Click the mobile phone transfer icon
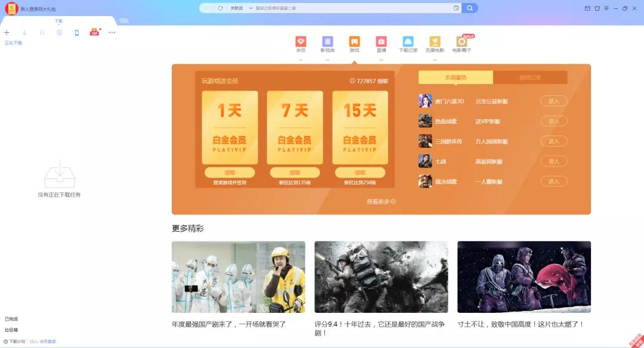Screen dimensions: 644x348 [76, 33]
